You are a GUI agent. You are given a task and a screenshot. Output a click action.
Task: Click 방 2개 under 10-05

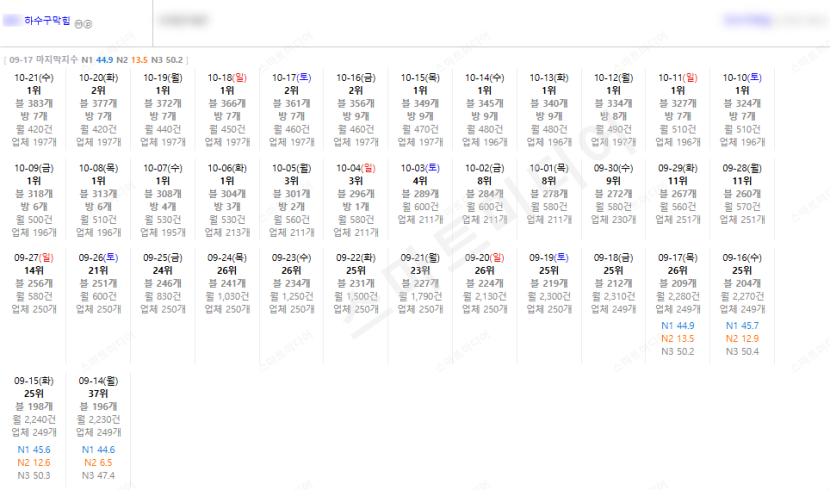pos(292,207)
